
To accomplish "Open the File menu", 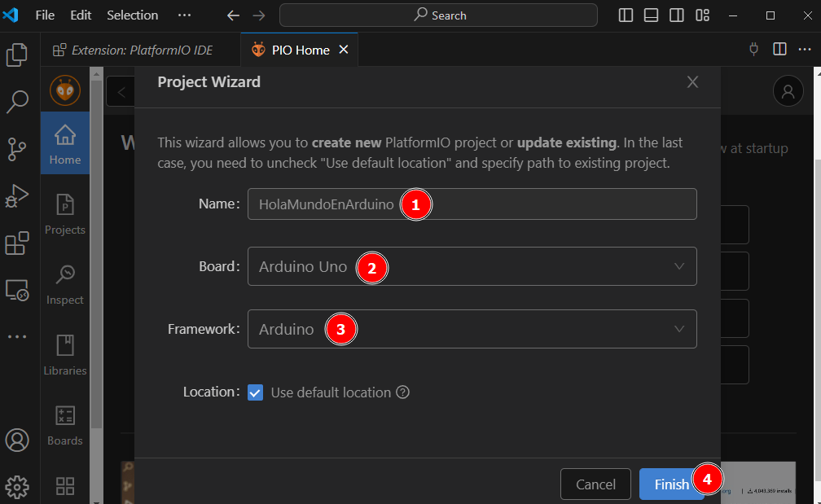I will [45, 15].
